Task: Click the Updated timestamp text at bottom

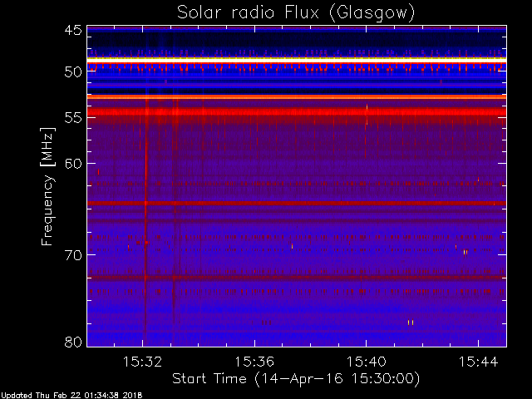Action: (71, 396)
